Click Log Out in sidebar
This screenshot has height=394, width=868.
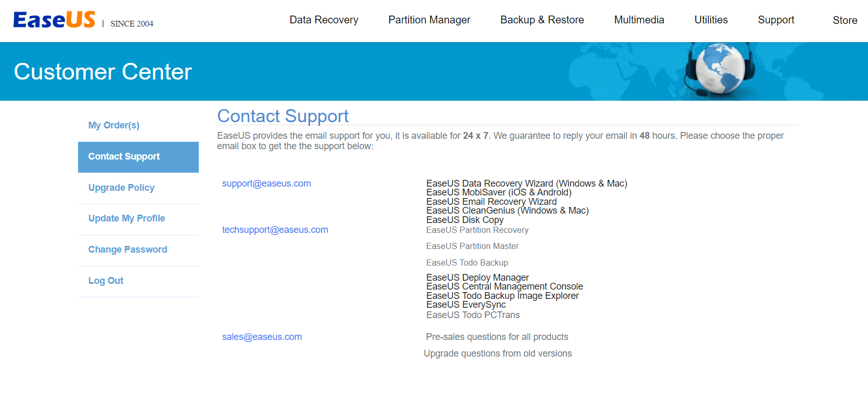(x=138, y=281)
